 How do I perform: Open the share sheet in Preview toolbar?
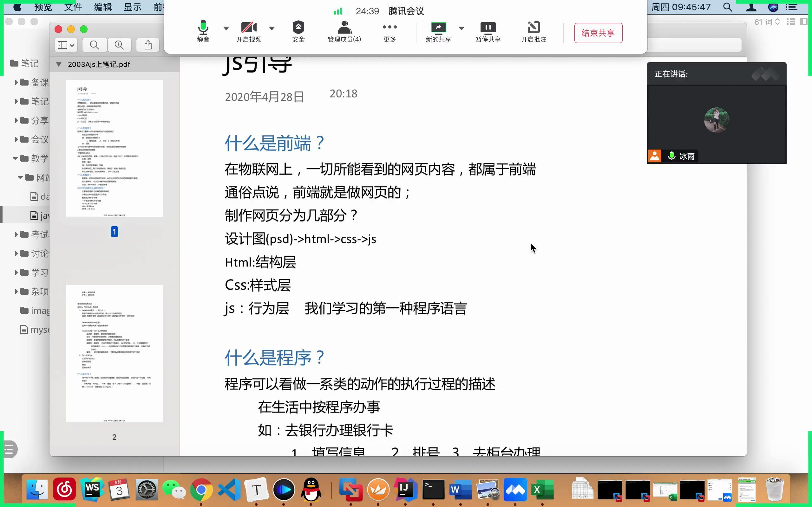tap(147, 45)
